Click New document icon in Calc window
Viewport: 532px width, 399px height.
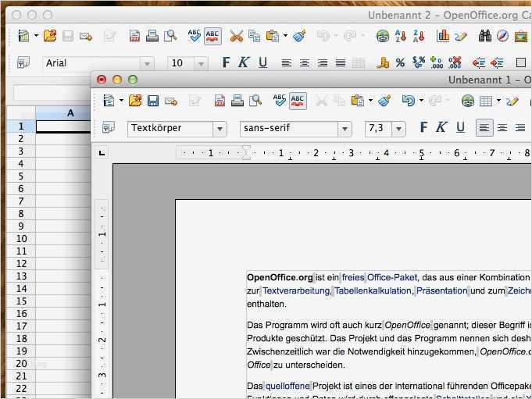tap(23, 36)
